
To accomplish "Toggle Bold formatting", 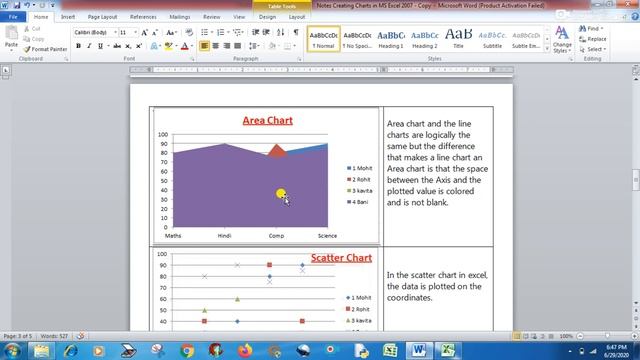I will 78,46.
